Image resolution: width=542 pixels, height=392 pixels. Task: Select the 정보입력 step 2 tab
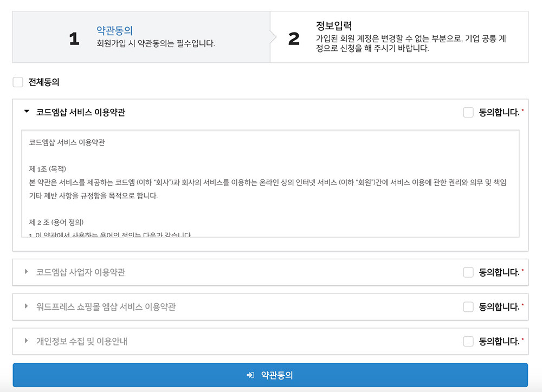pyautogui.click(x=401, y=37)
